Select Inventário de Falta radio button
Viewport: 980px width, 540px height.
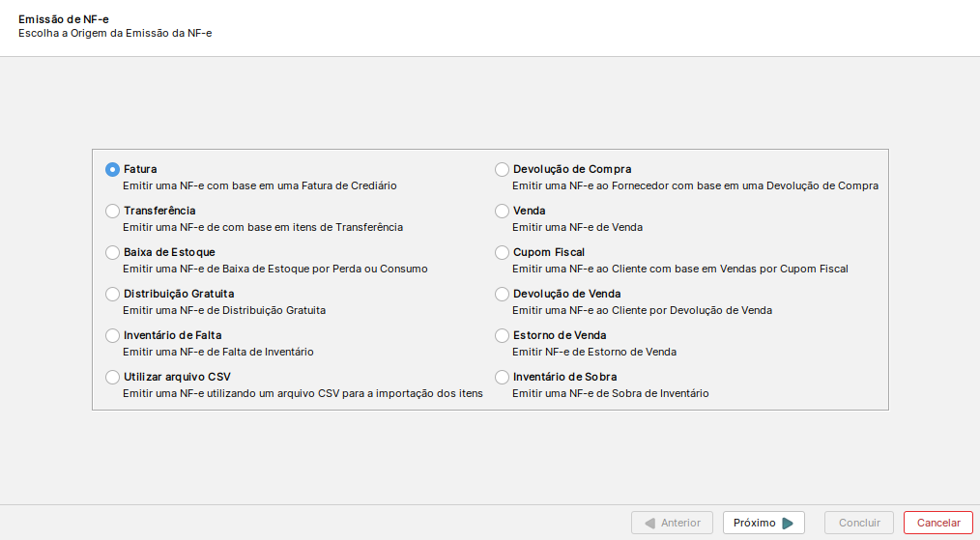point(112,335)
